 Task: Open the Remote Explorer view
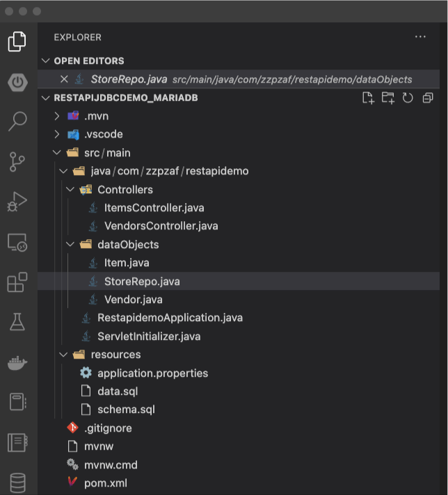[17, 243]
